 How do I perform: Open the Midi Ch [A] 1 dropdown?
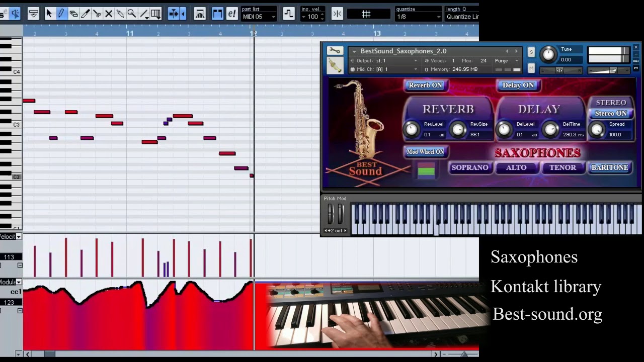pos(384,69)
